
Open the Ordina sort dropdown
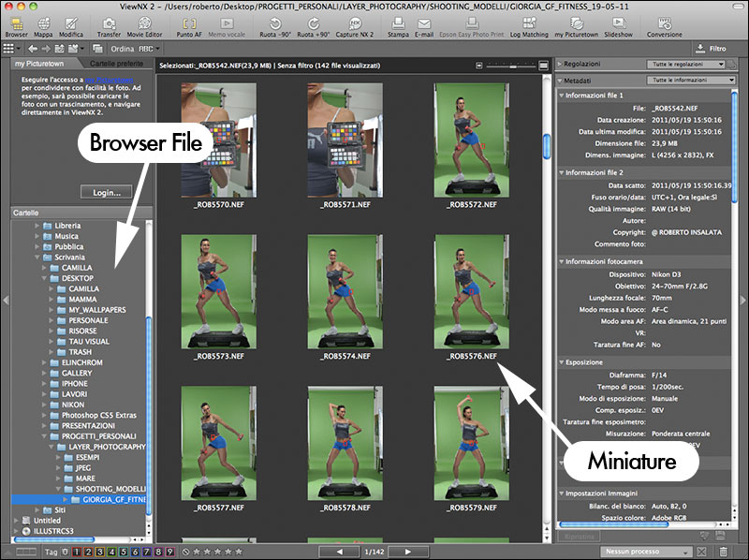[135, 49]
